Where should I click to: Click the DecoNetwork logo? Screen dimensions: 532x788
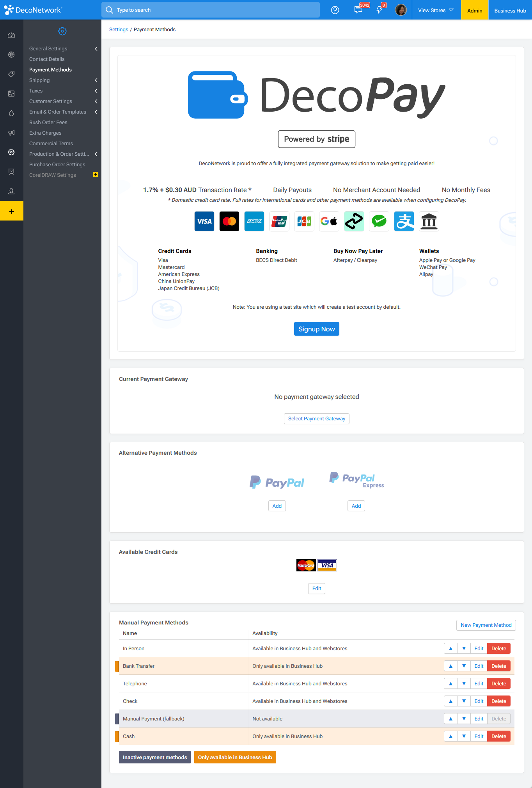tap(33, 10)
